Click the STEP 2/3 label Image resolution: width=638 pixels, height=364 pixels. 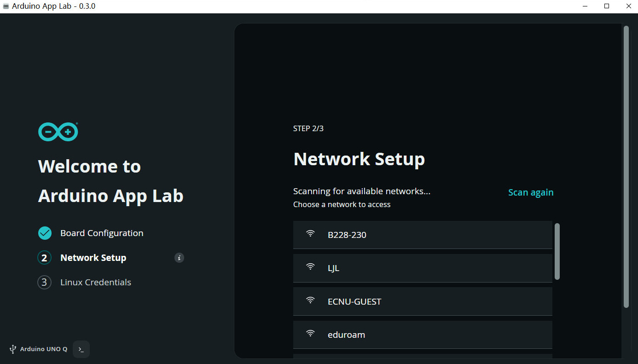pos(308,128)
